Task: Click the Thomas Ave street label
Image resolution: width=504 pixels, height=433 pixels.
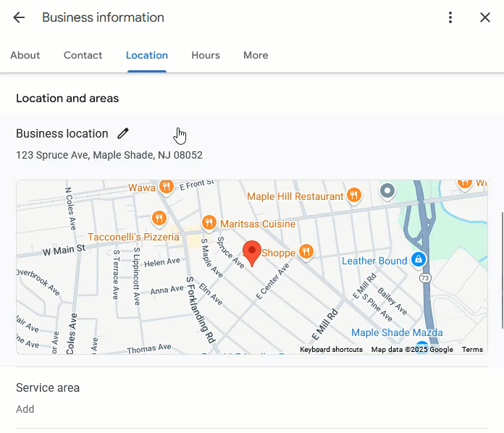Action: 149,348
